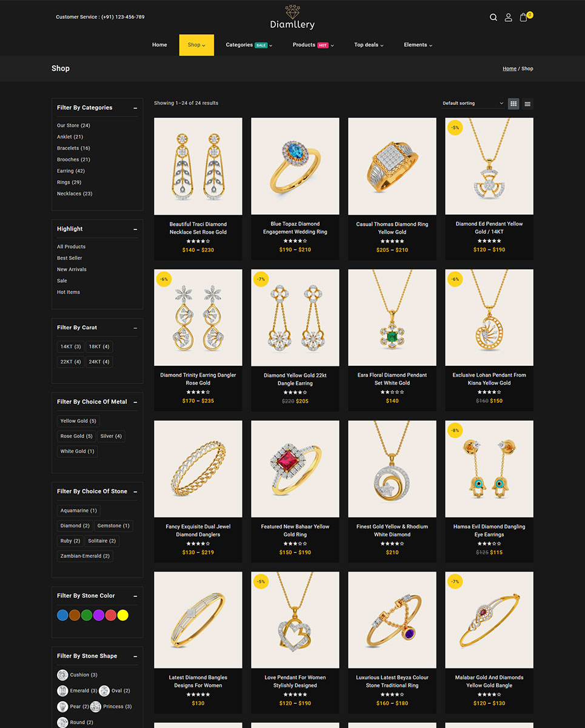Open the Categories menu
This screenshot has width=585, height=728.
(249, 45)
